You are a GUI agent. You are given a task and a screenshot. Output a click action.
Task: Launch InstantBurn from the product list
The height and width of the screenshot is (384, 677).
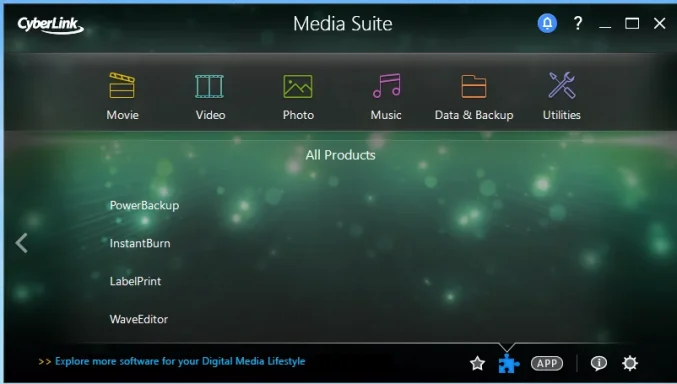140,243
